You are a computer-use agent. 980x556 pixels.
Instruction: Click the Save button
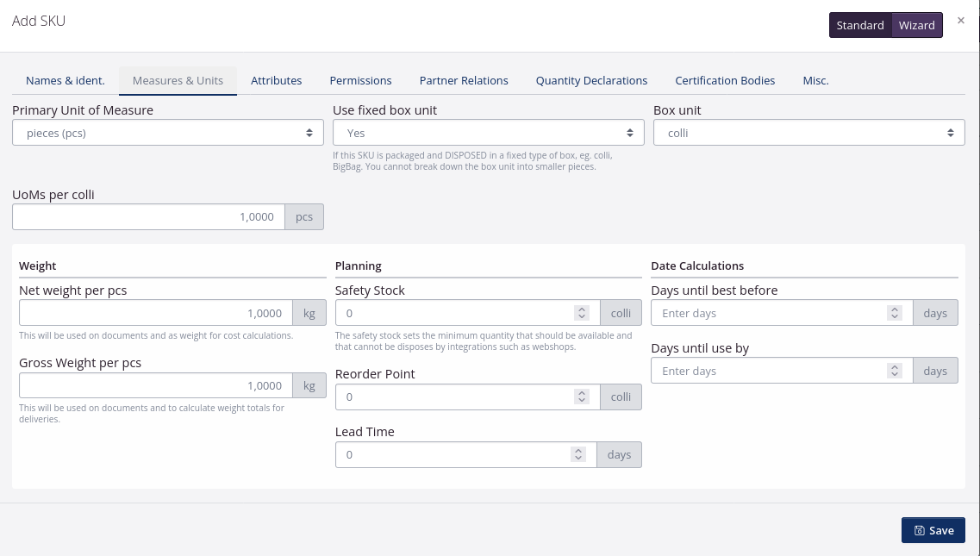[x=933, y=530]
